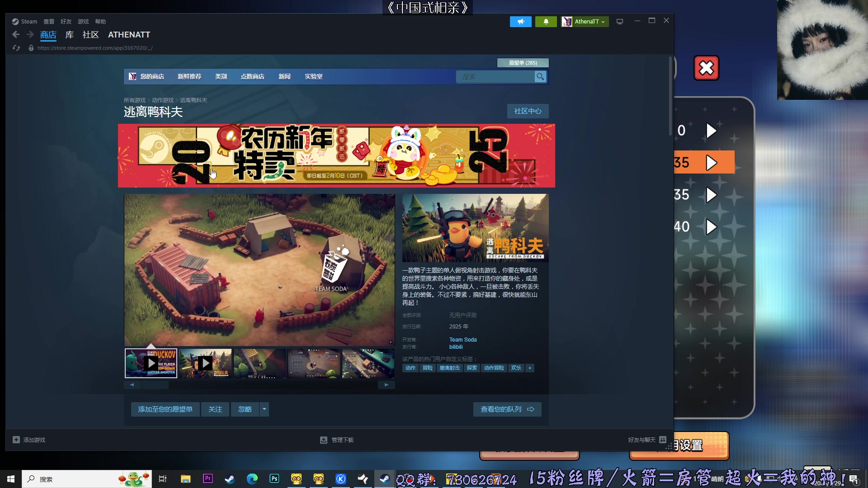Select the third screenshot thumbnail

[x=259, y=363]
